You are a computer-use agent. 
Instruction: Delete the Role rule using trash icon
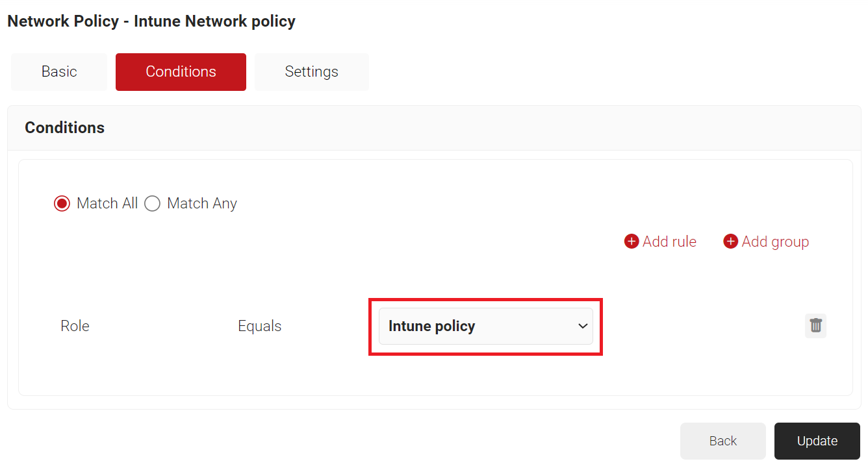coord(815,325)
